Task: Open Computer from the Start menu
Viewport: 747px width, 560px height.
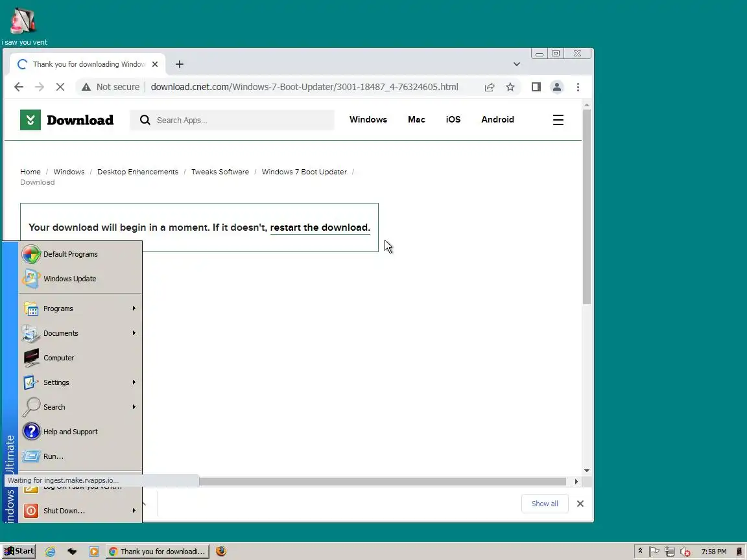Action: pyautogui.click(x=80, y=358)
